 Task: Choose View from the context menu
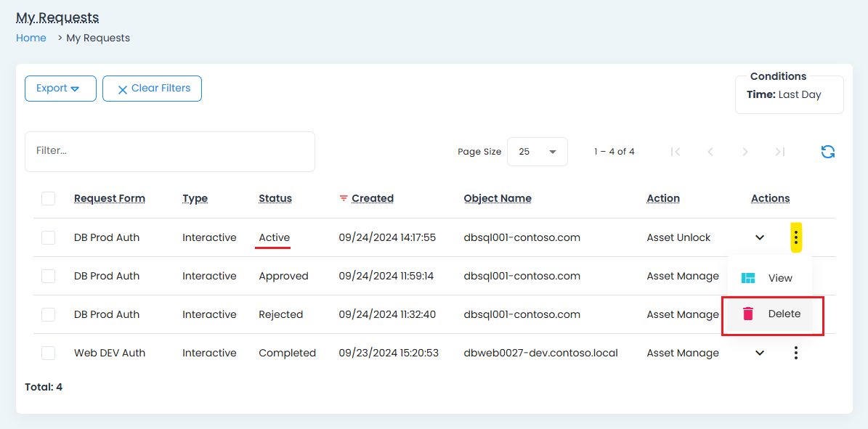coord(779,278)
